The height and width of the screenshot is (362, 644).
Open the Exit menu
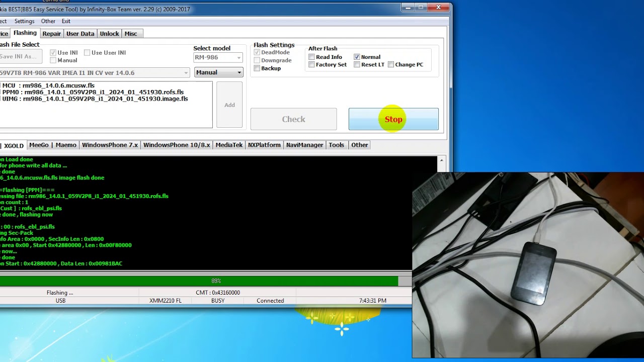tap(66, 21)
